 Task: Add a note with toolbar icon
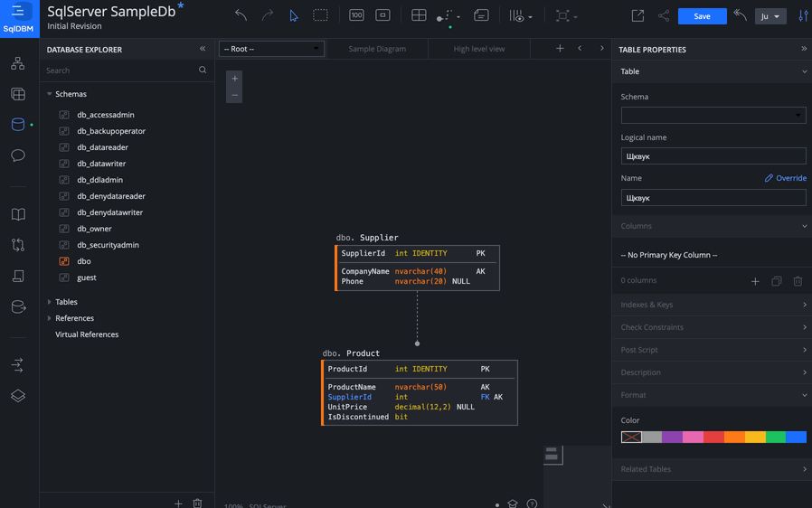coord(481,15)
